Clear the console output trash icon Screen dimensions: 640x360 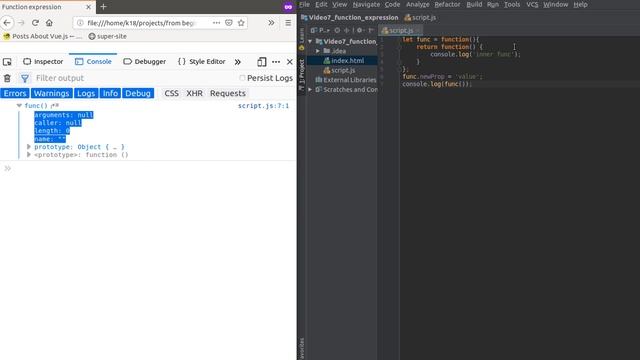point(7,78)
